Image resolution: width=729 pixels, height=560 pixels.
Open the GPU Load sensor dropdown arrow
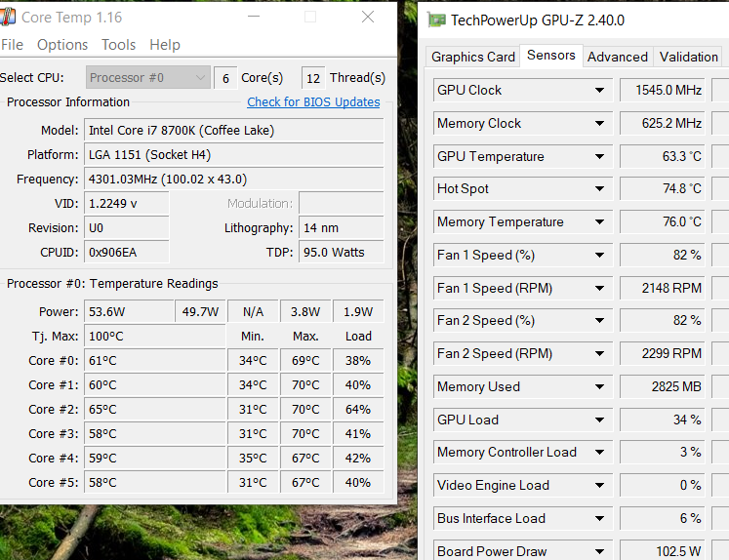(600, 420)
